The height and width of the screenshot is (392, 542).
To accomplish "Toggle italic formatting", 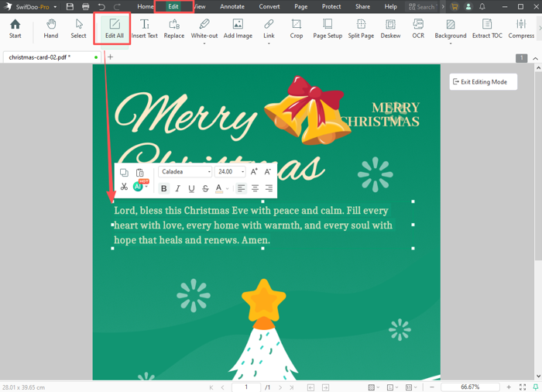I will tap(177, 188).
